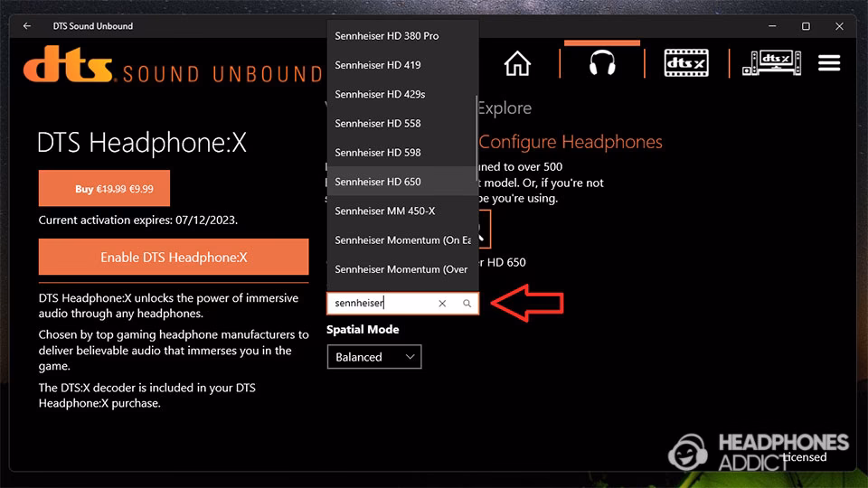Screen dimensions: 868x488
Task: Open the Home page icon
Action: [517, 63]
